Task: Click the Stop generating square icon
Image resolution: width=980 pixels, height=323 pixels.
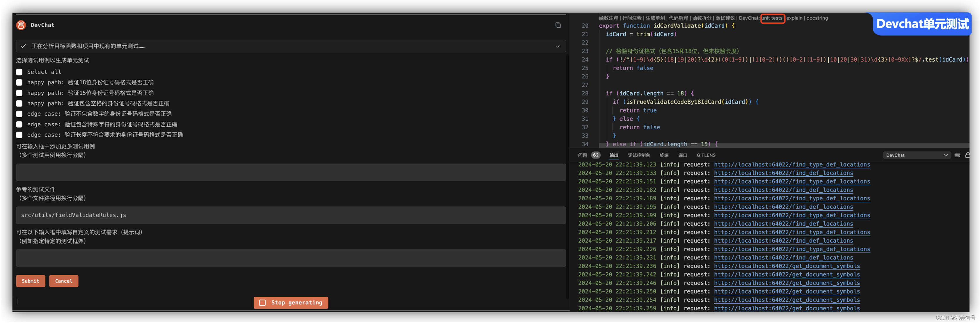Action: pos(262,303)
